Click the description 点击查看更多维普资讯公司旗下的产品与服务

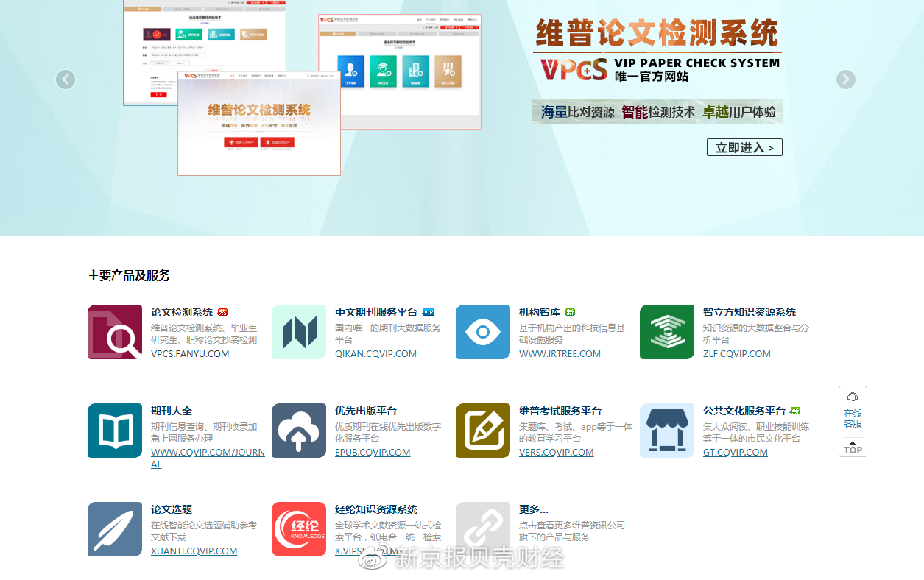[x=572, y=531]
